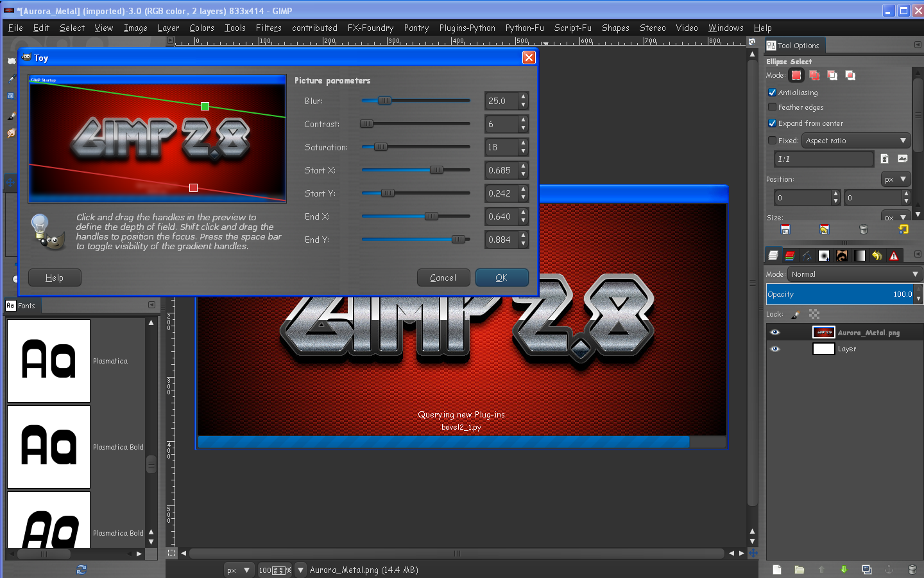This screenshot has width=924, height=578.
Task: Restore tool options preset icon
Action: 825,229
